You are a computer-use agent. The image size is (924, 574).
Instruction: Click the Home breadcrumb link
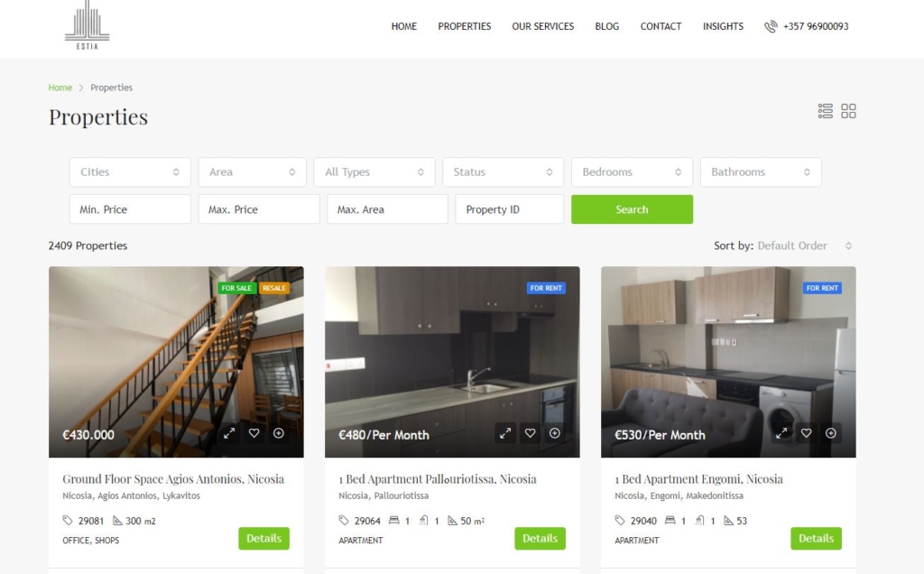[60, 88]
